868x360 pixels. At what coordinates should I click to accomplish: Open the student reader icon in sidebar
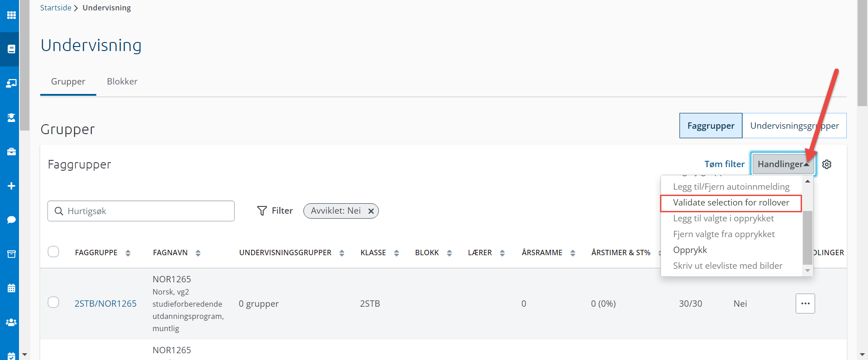point(11,117)
